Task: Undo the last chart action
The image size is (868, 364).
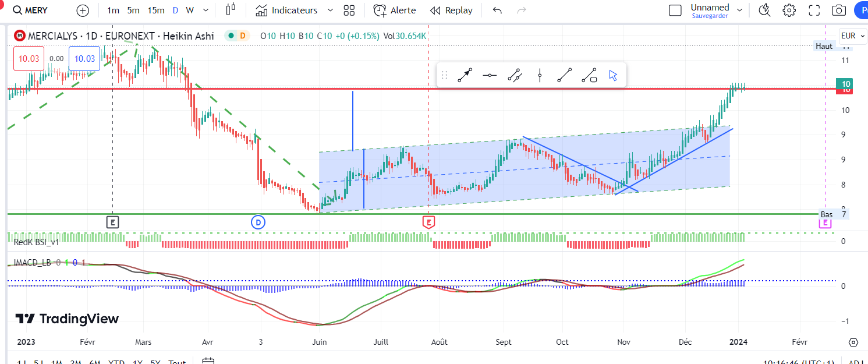Action: tap(497, 10)
